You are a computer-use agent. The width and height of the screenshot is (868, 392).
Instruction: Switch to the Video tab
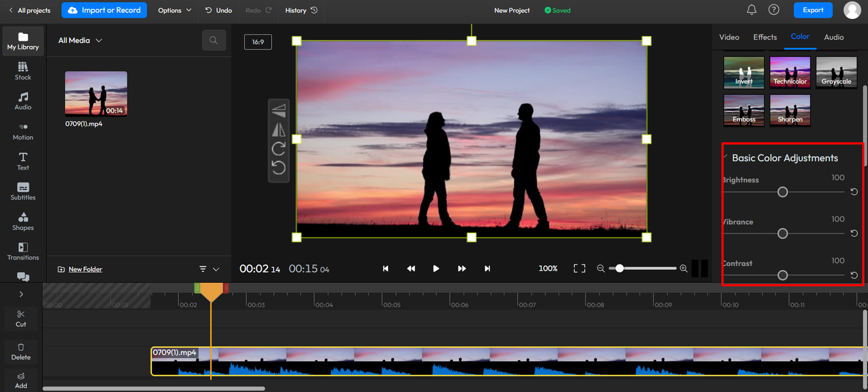coord(729,37)
